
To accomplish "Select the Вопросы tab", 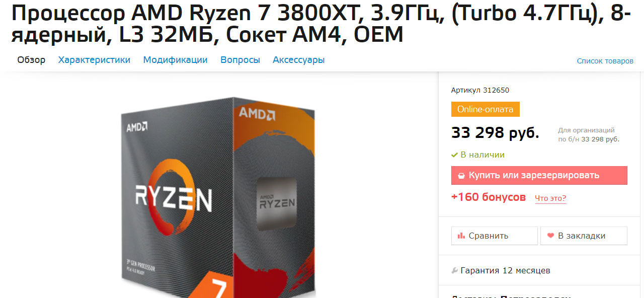I will (x=240, y=60).
